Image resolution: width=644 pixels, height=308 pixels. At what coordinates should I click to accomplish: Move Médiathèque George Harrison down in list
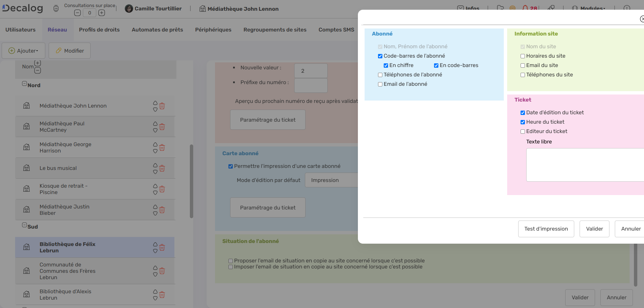point(155,151)
